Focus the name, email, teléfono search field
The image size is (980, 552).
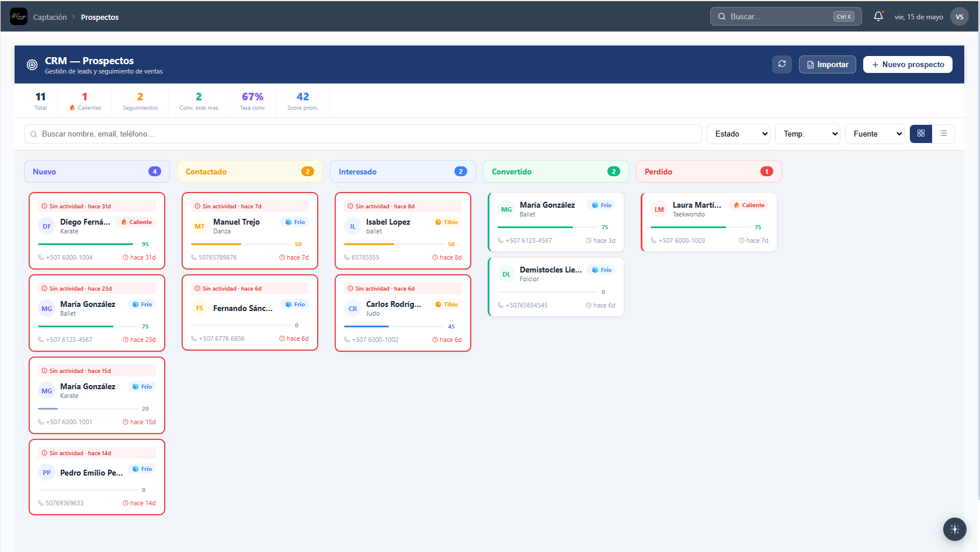(363, 134)
